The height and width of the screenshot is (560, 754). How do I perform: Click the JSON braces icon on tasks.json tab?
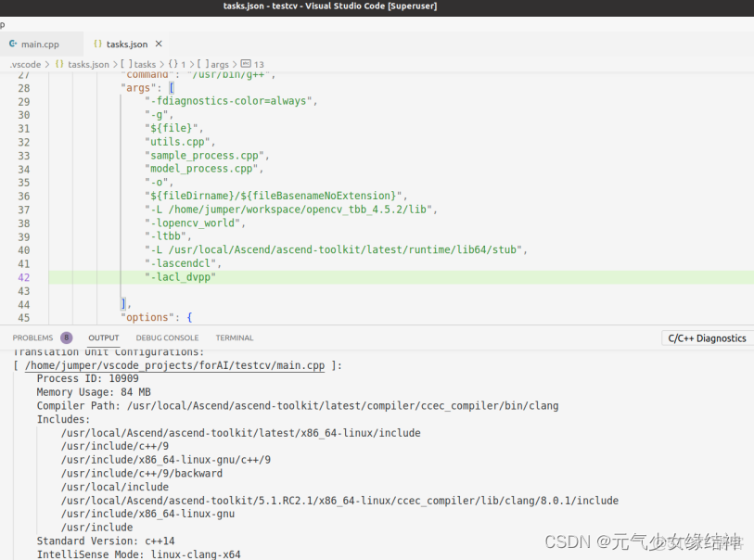click(x=98, y=44)
